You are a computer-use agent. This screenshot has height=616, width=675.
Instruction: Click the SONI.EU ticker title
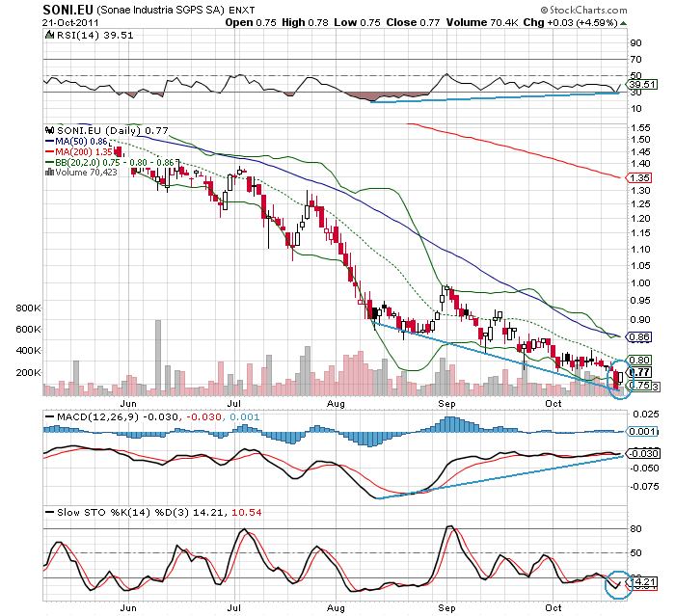(67, 10)
